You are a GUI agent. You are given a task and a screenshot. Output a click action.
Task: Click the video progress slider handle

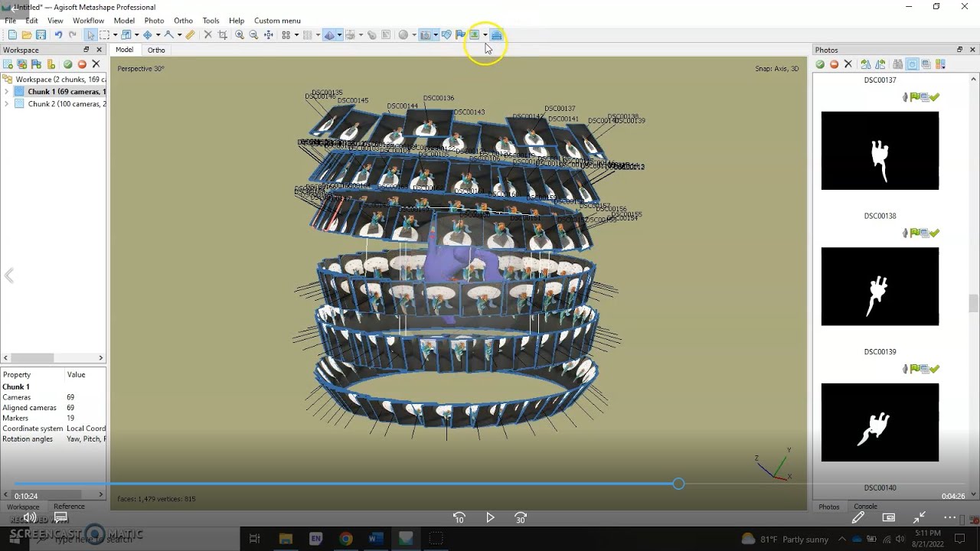(678, 484)
